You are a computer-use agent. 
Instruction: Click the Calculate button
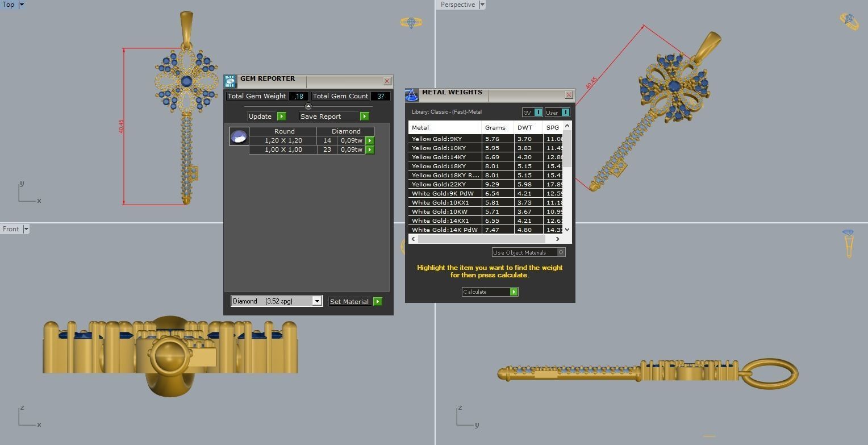pyautogui.click(x=486, y=292)
